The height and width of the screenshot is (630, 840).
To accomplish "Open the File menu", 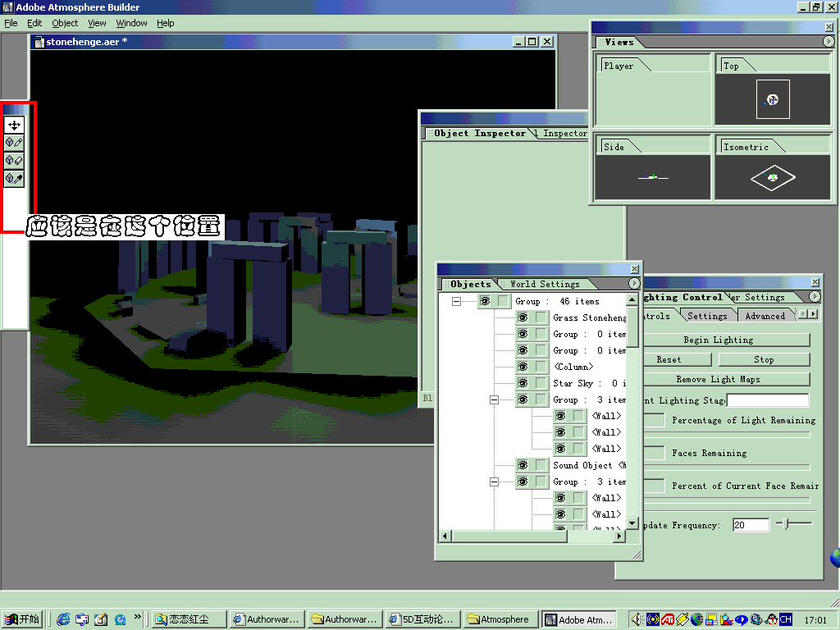I will [x=11, y=23].
